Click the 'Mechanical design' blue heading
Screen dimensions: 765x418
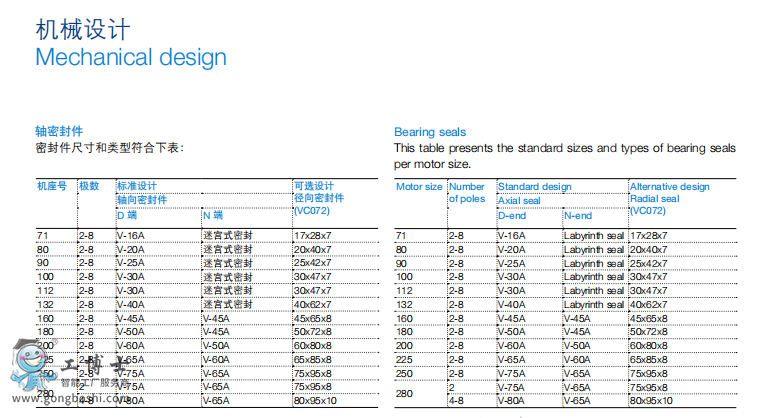click(131, 56)
